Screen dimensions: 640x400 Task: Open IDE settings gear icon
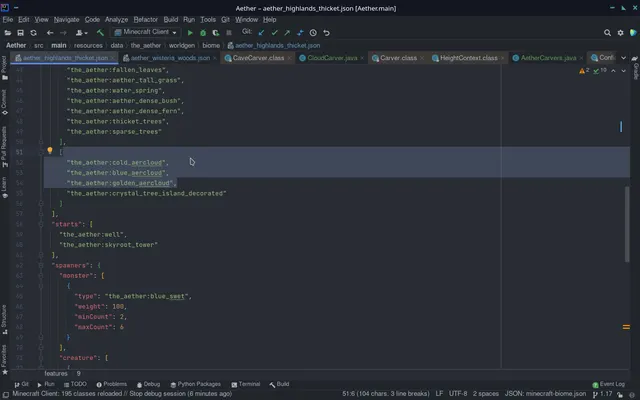click(620, 33)
